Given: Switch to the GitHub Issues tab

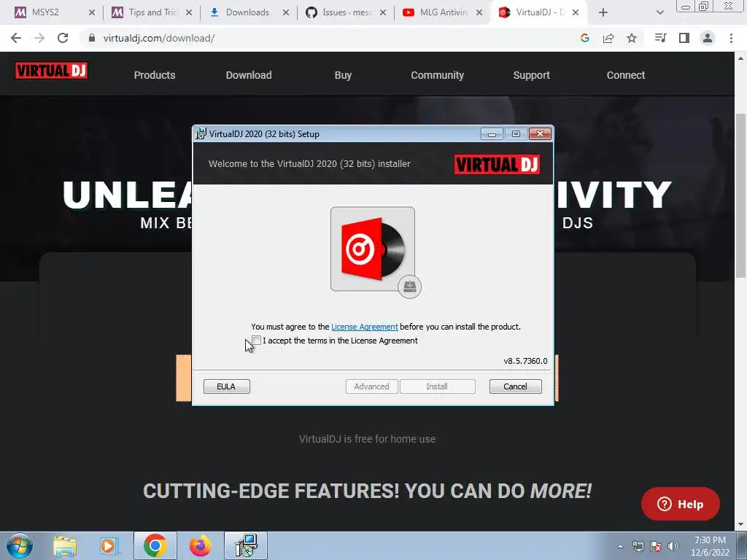Looking at the screenshot, I should tap(347, 12).
